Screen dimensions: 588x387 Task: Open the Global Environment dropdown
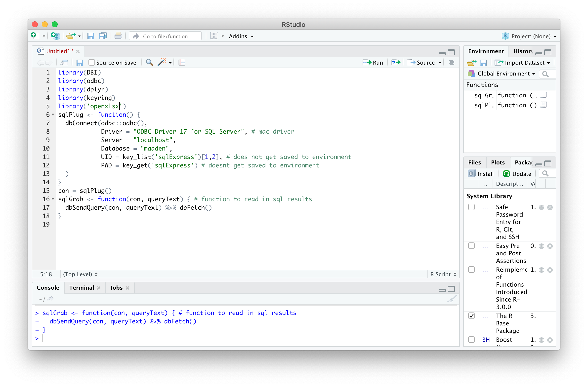(504, 74)
